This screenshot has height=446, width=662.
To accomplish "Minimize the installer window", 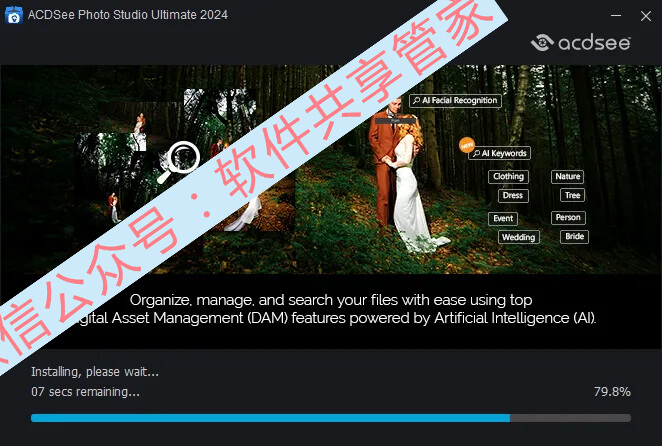I will tap(616, 16).
